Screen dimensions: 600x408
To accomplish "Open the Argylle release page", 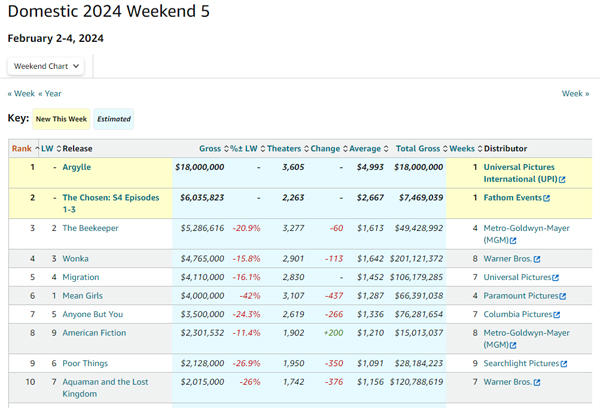I will pyautogui.click(x=77, y=167).
